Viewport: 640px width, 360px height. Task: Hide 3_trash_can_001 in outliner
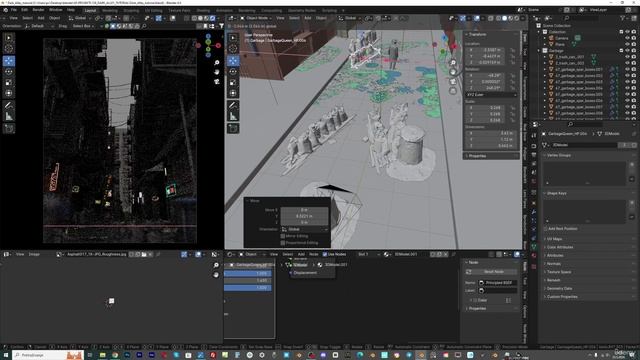point(627,57)
